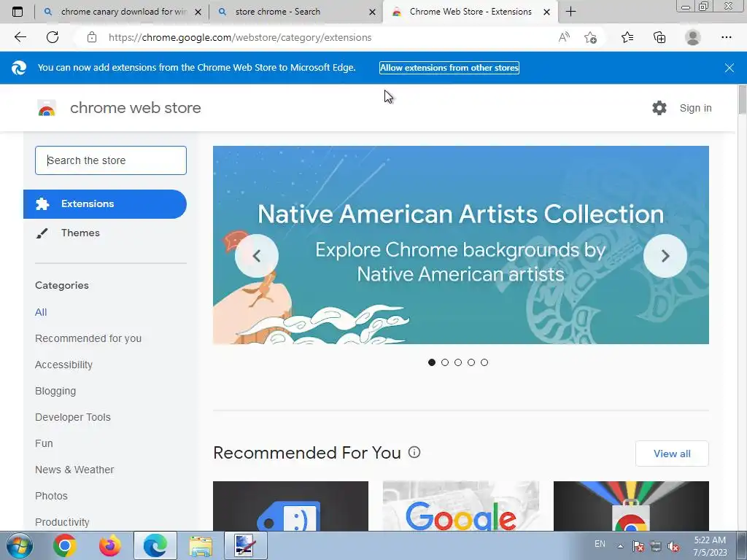Click the network tray icon
The image size is (747, 560).
656,546
